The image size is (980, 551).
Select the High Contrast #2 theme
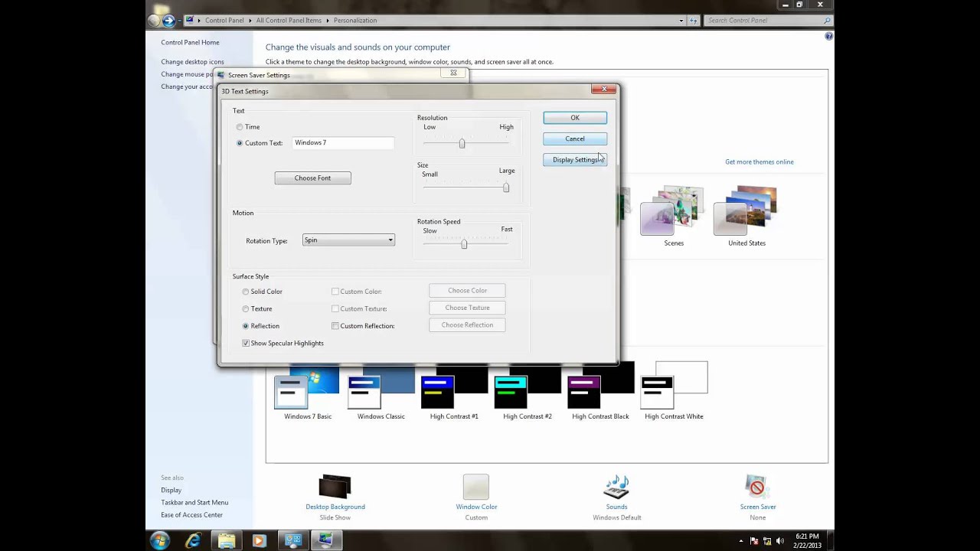point(527,393)
